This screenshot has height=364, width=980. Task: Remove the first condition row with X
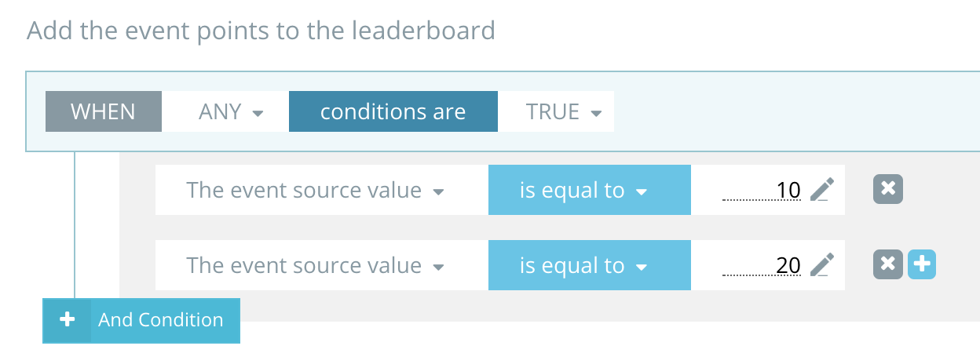tap(887, 189)
